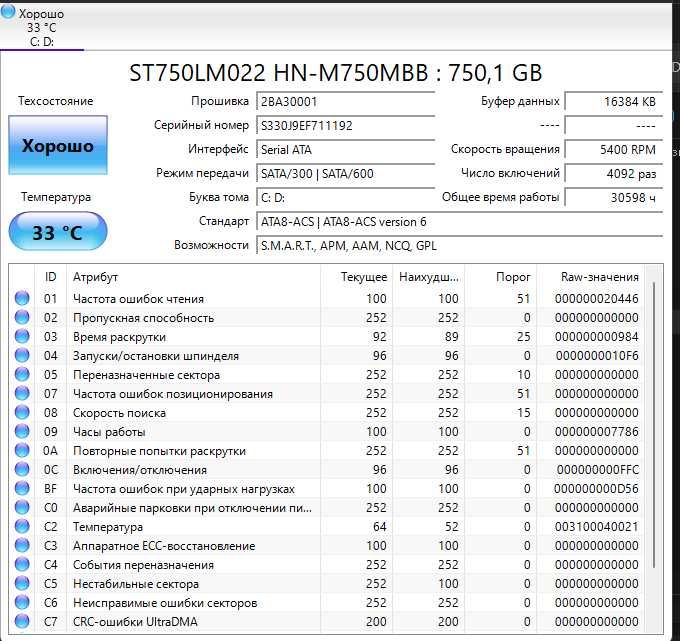Viewport: 680px width, 641px height.
Task: Click worst value 89 in Время раскрутки row
Action: [451, 337]
